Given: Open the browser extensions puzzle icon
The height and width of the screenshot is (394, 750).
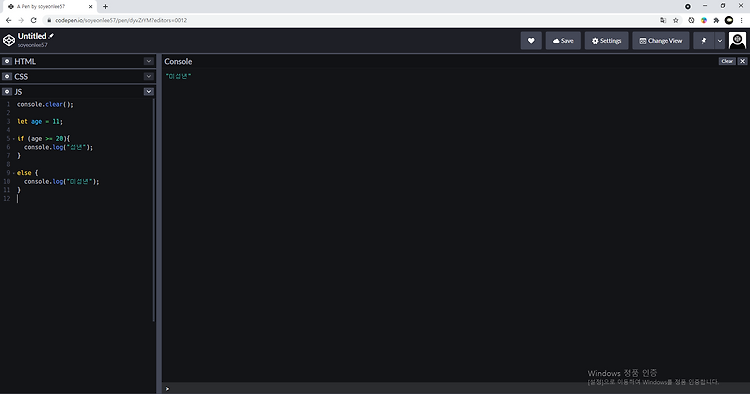Looking at the screenshot, I should click(x=716, y=20).
